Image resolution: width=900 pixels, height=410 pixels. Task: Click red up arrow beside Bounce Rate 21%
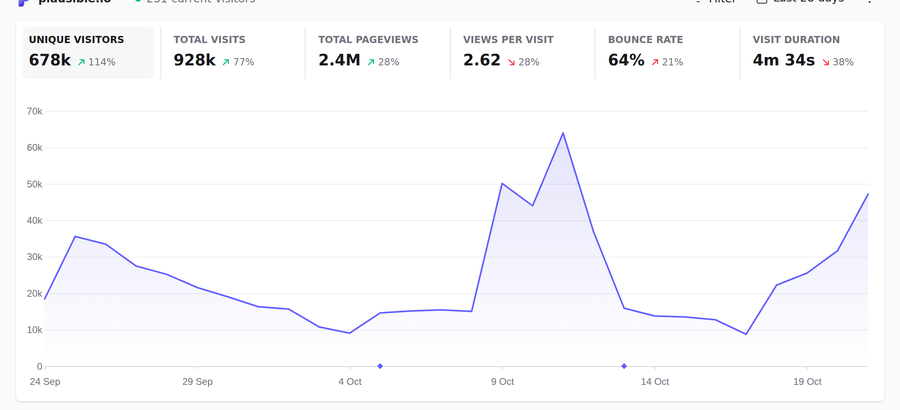tap(655, 62)
